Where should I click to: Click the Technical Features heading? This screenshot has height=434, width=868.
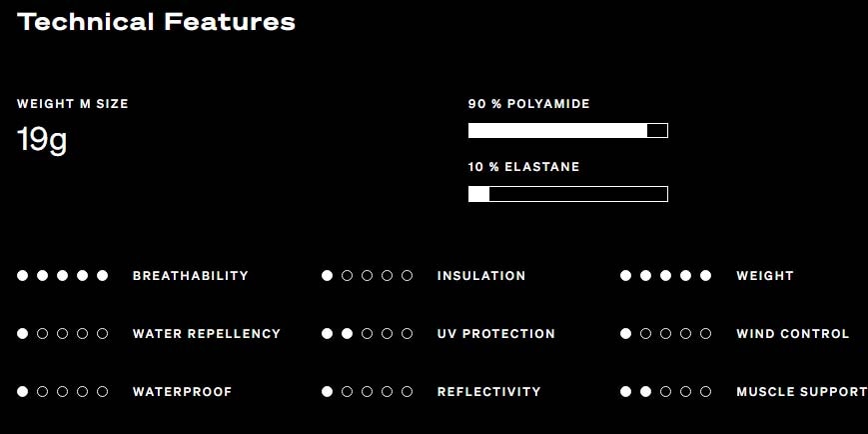point(156,22)
